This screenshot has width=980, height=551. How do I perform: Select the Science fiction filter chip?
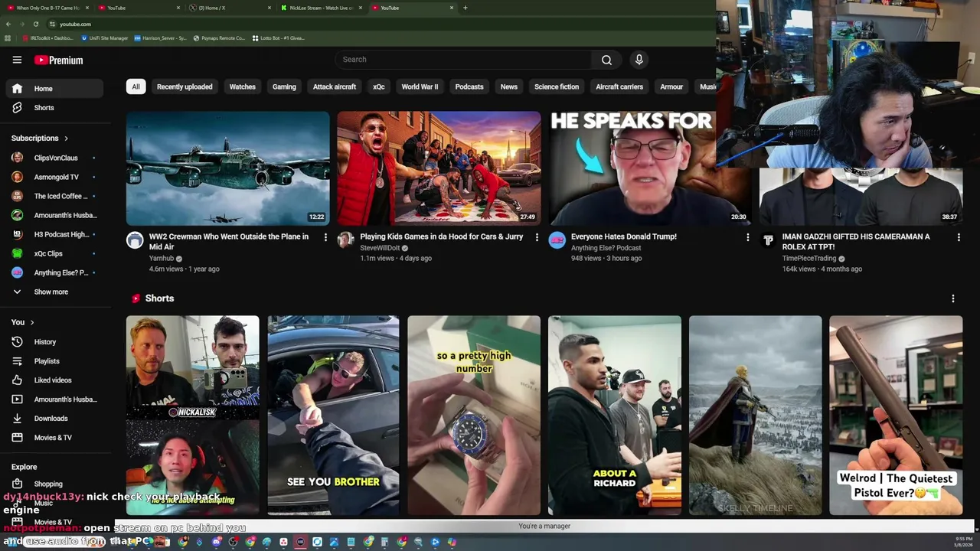pos(557,86)
